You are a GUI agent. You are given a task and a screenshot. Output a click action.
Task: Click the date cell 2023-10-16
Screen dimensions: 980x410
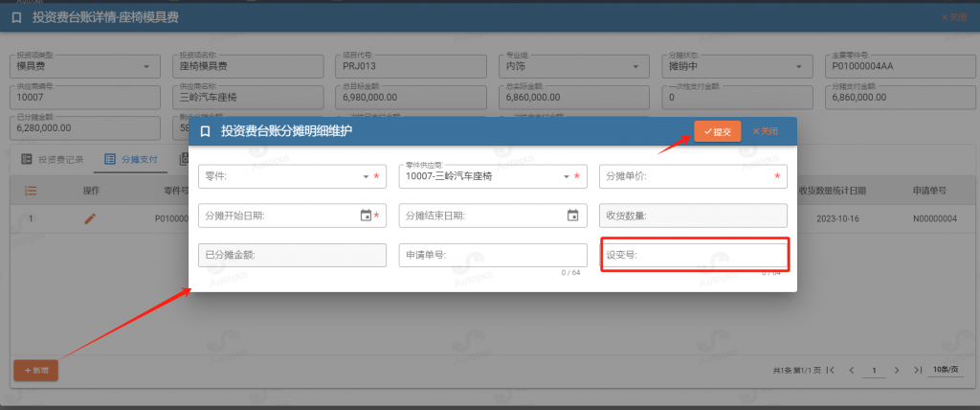point(838,218)
